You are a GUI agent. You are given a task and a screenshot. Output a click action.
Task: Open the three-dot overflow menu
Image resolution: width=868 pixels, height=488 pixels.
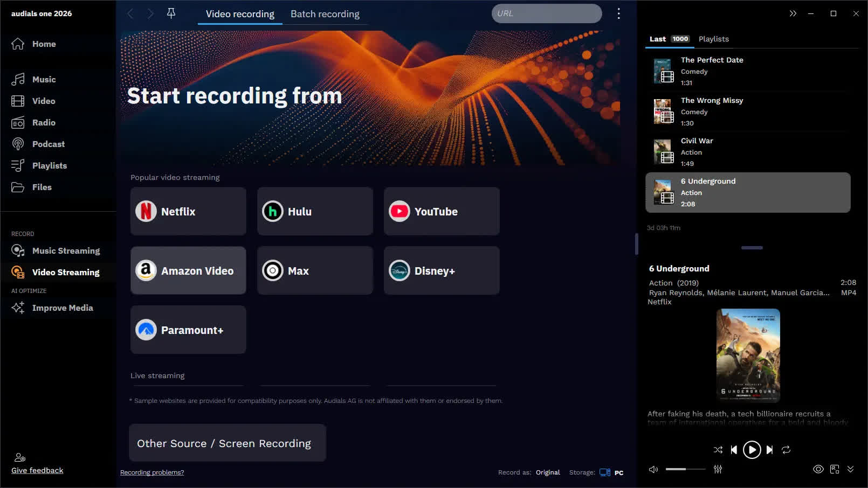point(618,13)
